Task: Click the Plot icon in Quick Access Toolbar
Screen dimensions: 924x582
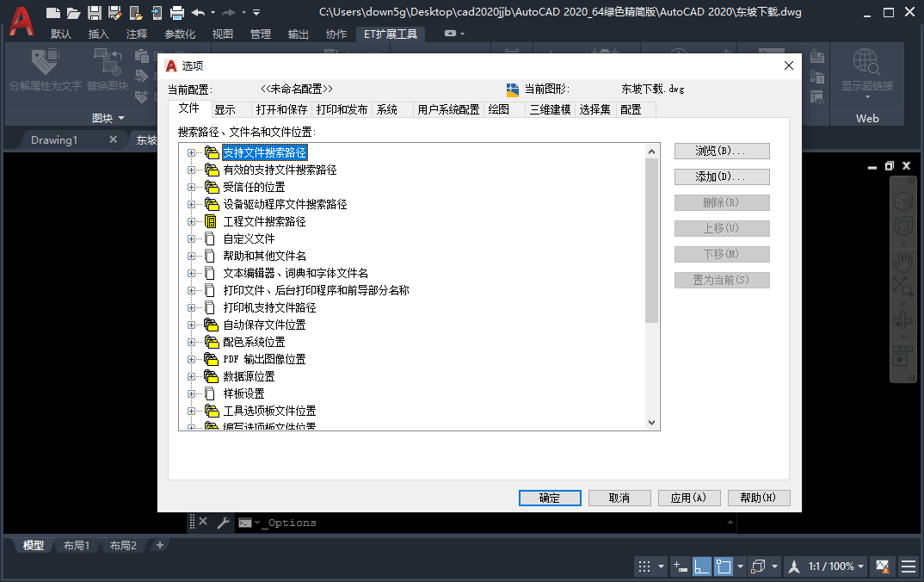Action: pyautogui.click(x=177, y=14)
